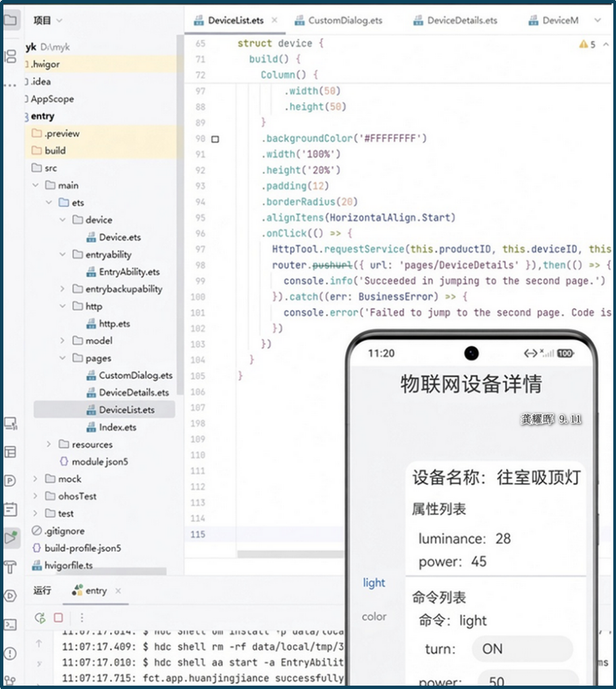
Task: Expand the resources folder
Action: click(49, 444)
